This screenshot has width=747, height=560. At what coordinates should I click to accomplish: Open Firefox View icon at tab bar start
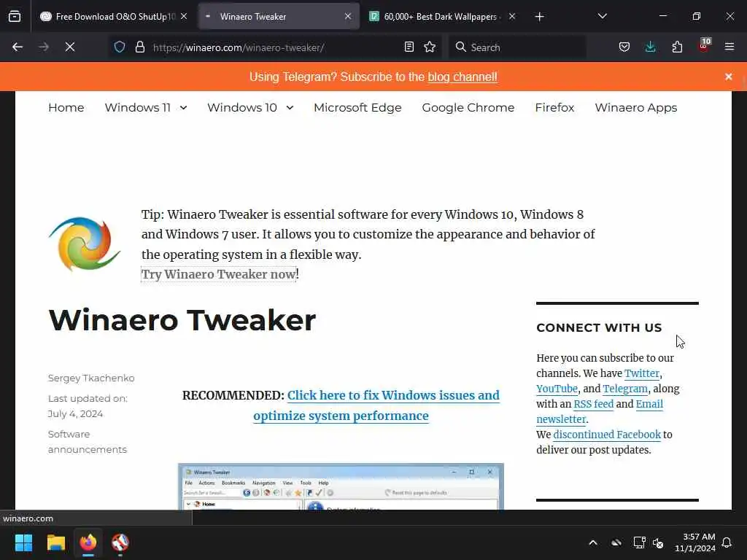pyautogui.click(x=15, y=17)
